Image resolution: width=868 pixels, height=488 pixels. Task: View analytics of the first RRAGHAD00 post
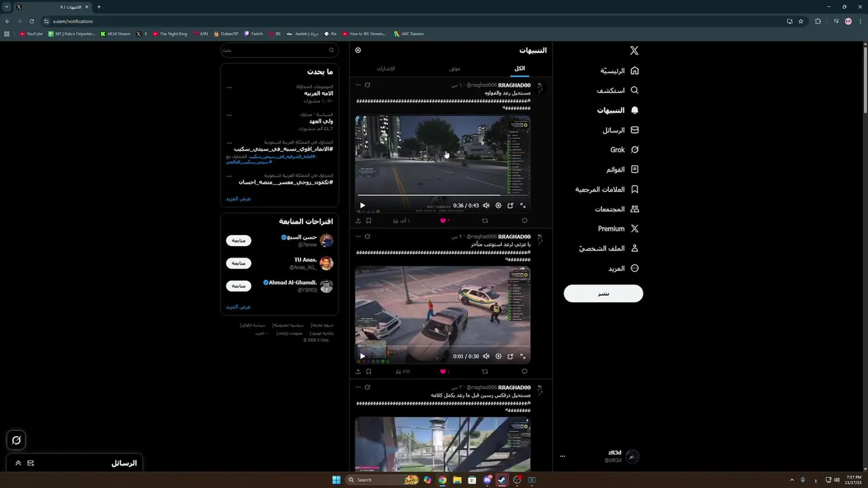(401, 220)
